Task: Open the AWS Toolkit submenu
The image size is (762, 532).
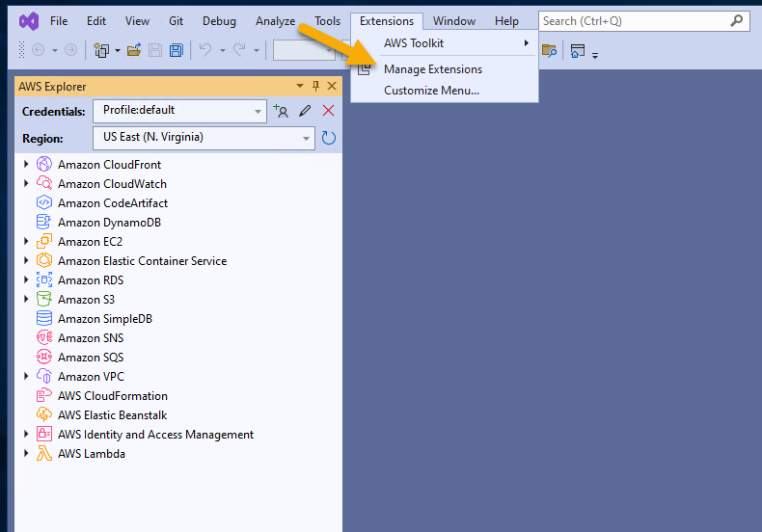Action: 445,43
